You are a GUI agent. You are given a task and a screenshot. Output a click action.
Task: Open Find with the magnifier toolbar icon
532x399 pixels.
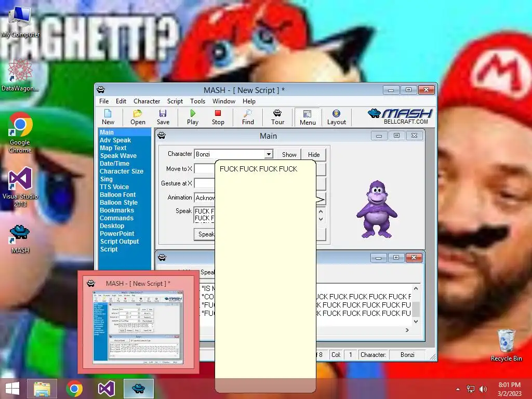tap(248, 117)
